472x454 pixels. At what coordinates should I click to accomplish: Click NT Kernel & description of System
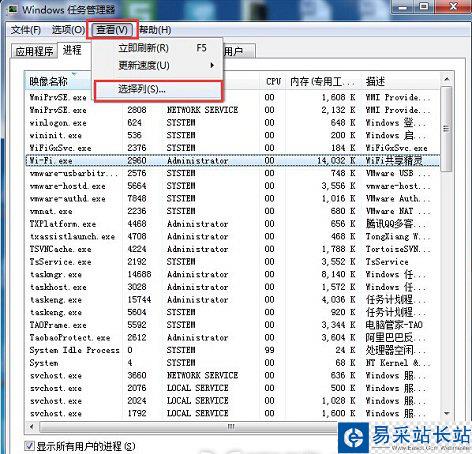tap(397, 363)
